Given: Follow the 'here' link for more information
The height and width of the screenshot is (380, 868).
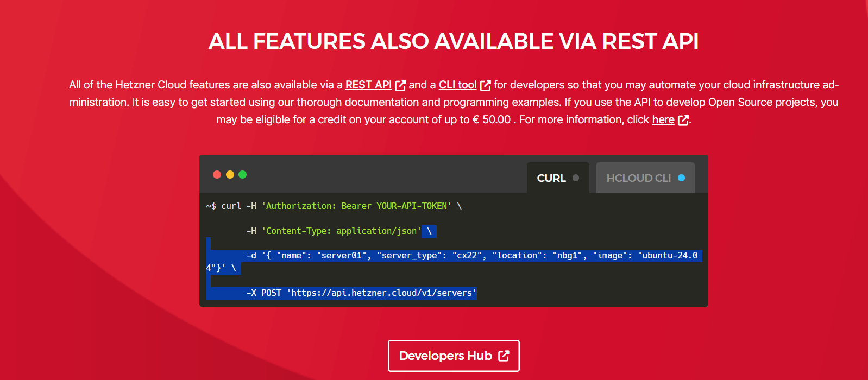Looking at the screenshot, I should point(663,120).
